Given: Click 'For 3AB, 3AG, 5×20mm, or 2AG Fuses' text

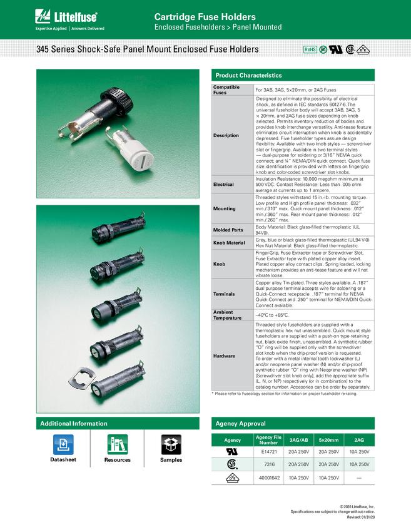Looking at the screenshot, I should pyautogui.click(x=296, y=90).
